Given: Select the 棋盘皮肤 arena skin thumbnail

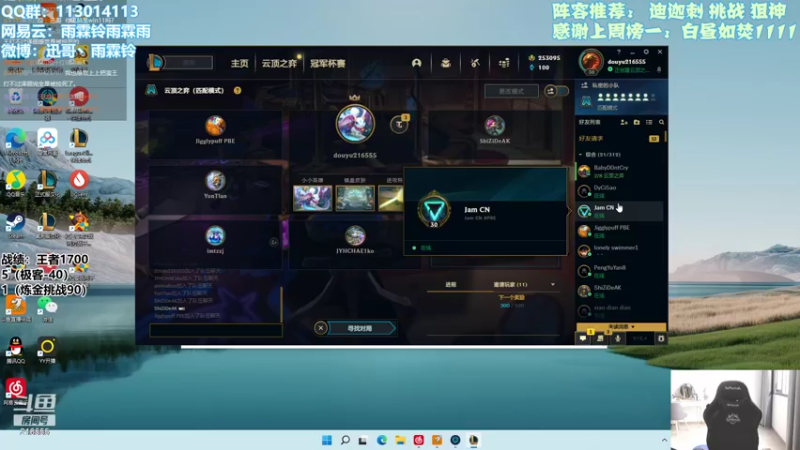Looking at the screenshot, I should [x=355, y=198].
